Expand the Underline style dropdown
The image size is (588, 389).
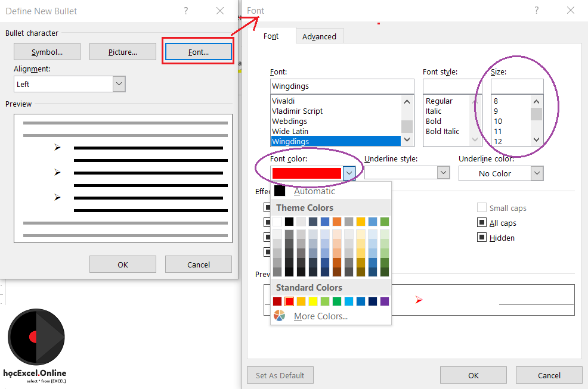click(x=443, y=173)
